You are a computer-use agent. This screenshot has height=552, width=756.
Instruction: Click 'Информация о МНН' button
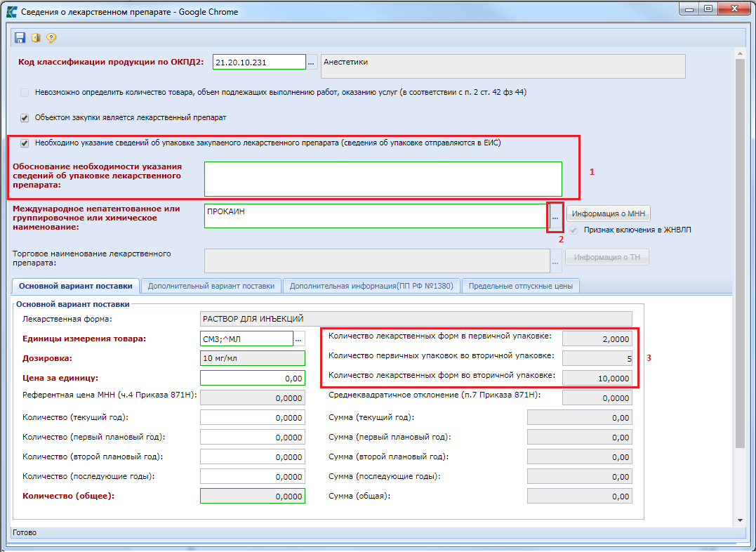[x=609, y=213]
